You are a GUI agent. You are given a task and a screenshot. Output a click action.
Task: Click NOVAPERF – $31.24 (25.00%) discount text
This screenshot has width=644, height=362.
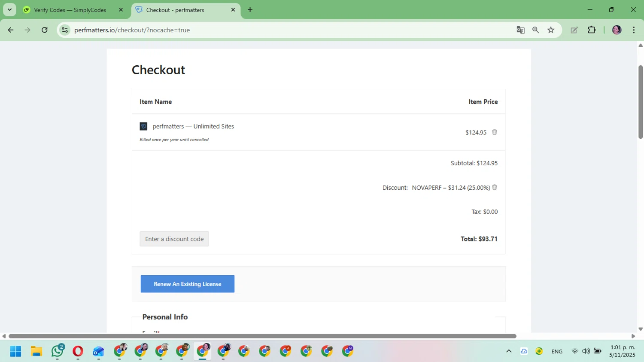coord(451,188)
